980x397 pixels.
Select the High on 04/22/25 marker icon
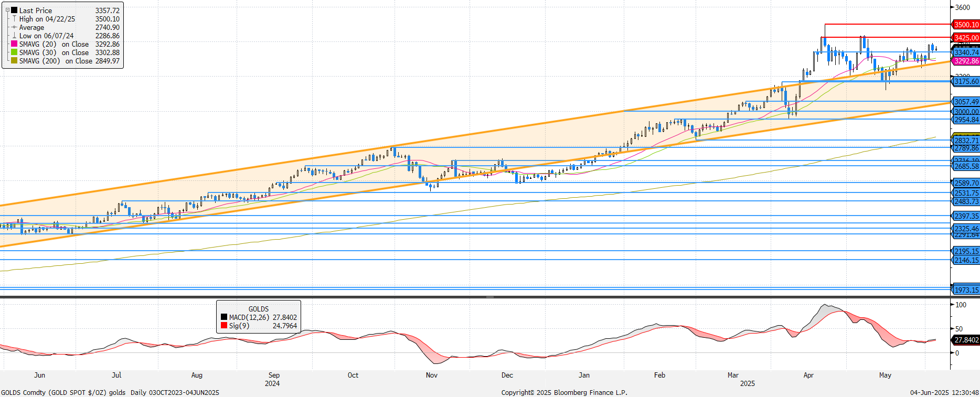tap(14, 18)
